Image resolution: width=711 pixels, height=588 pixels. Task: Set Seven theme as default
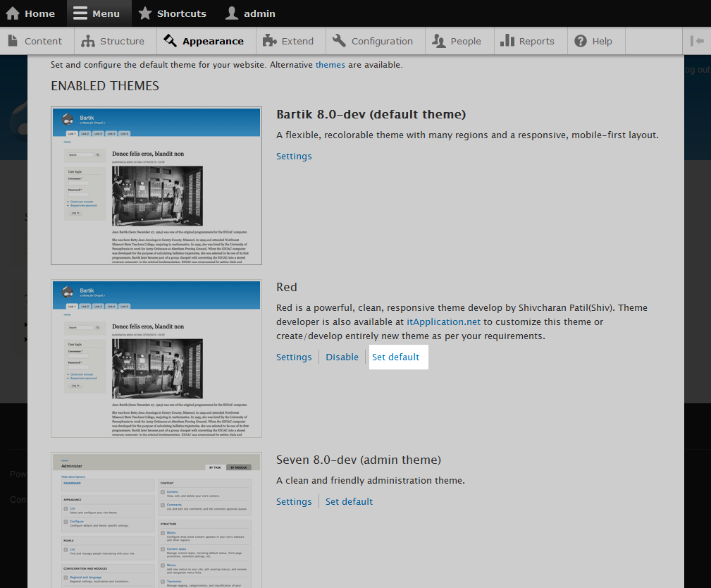click(x=349, y=502)
